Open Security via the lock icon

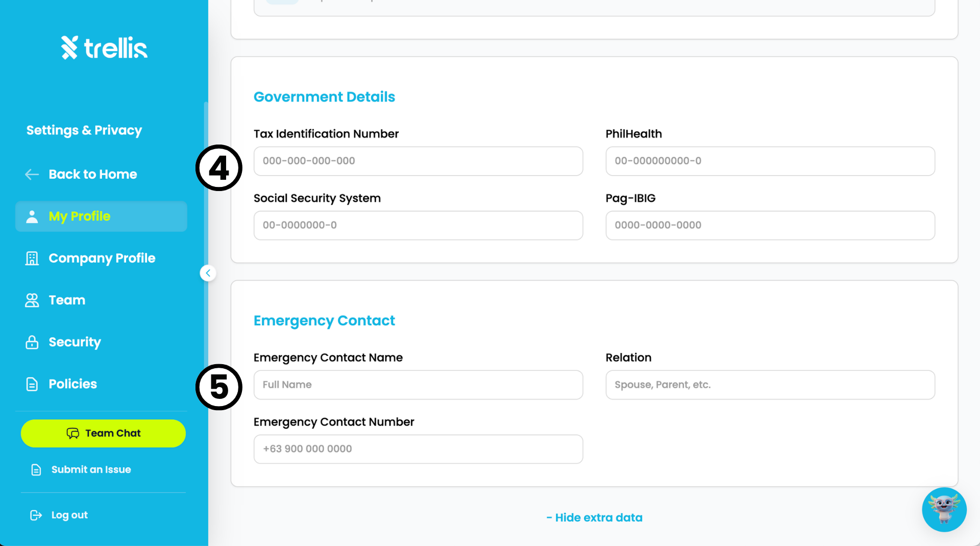32,342
